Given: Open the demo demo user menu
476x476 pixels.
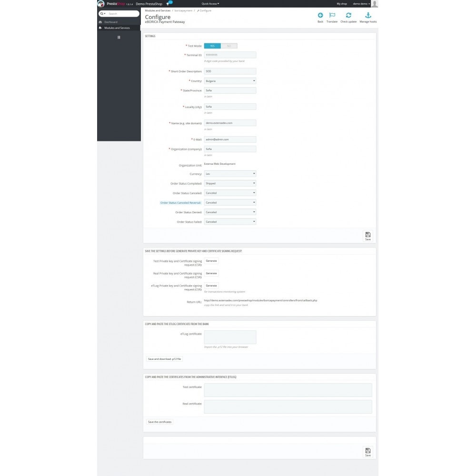Looking at the screenshot, I should tap(361, 4).
